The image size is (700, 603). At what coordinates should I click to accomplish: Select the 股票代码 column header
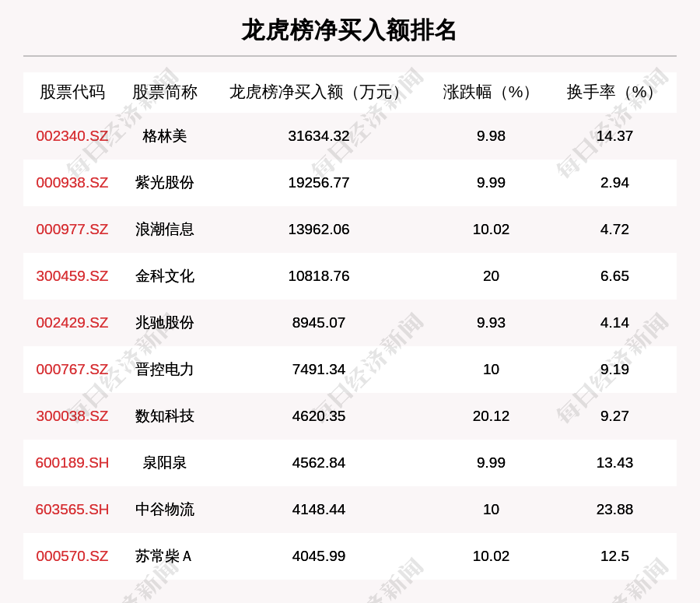coord(72,92)
